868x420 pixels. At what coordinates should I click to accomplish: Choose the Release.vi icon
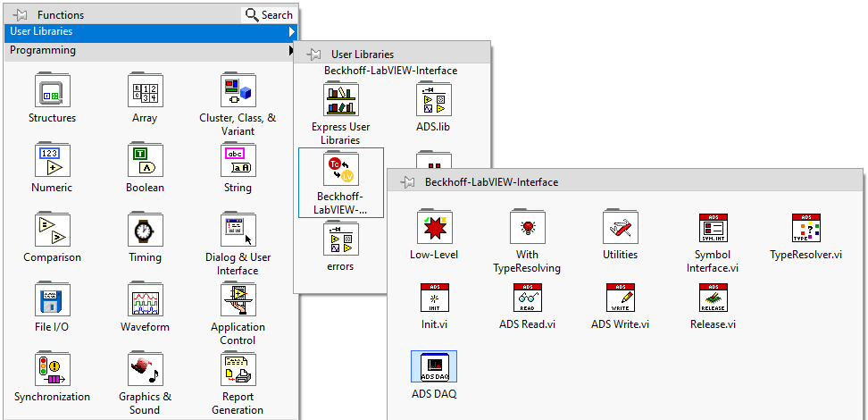(x=713, y=298)
